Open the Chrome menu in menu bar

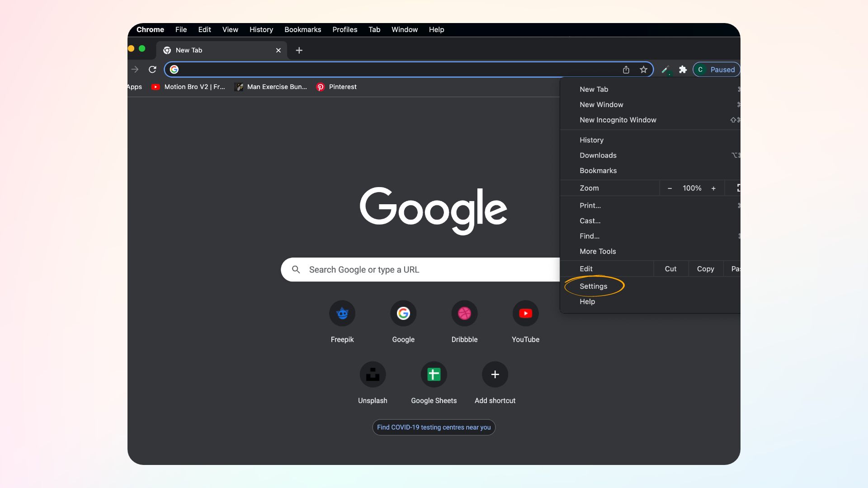(150, 29)
